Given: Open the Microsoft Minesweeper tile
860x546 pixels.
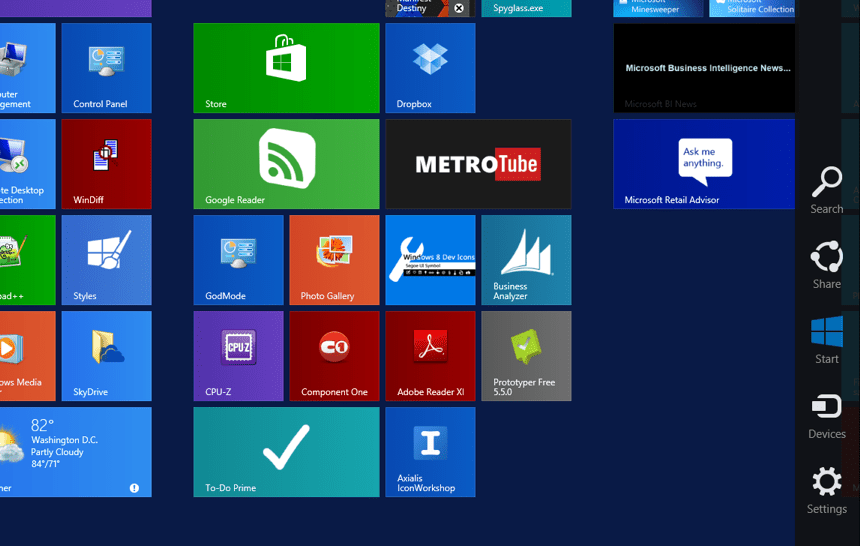Looking at the screenshot, I should (658, 8).
